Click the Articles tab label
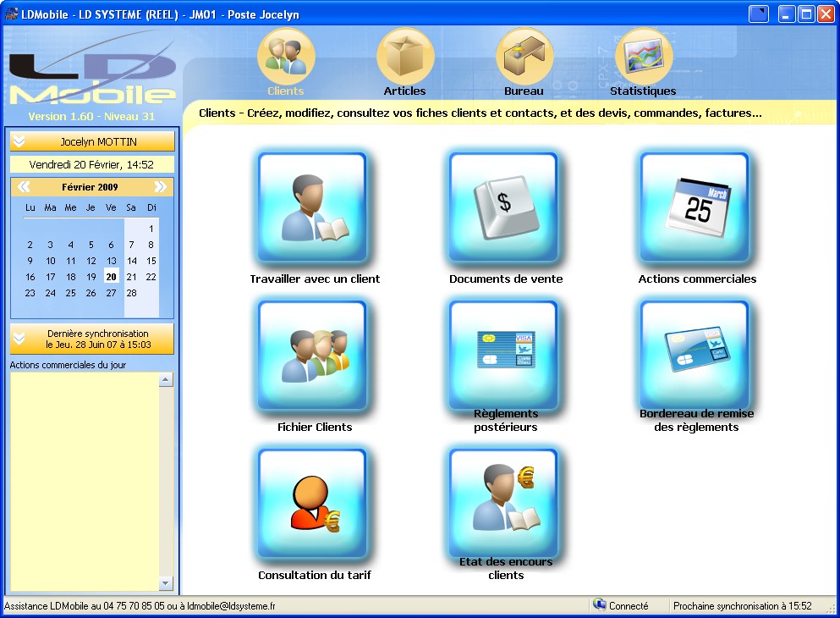 (405, 91)
